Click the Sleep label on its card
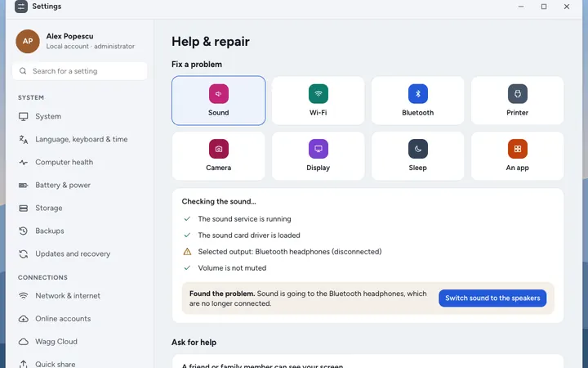This screenshot has height=368, width=588. pos(418,168)
